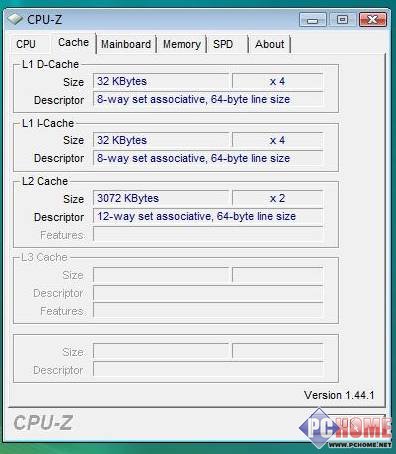This screenshot has height=454, width=396.
Task: Click the L2 Cache group label
Action: [x=45, y=181]
